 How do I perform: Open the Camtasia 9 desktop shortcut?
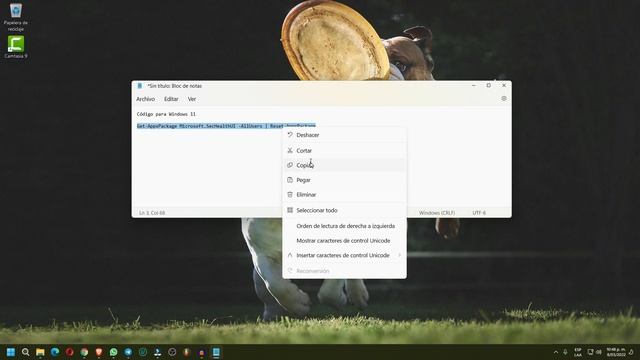(16, 47)
